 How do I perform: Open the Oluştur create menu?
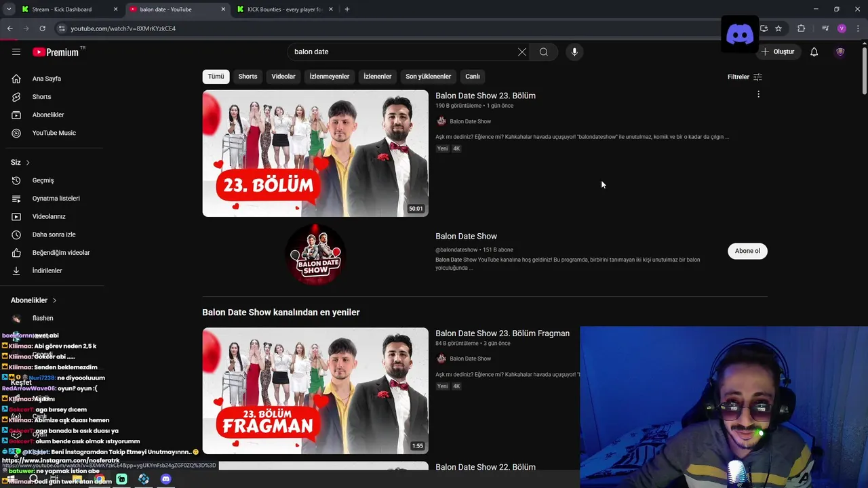[777, 52]
